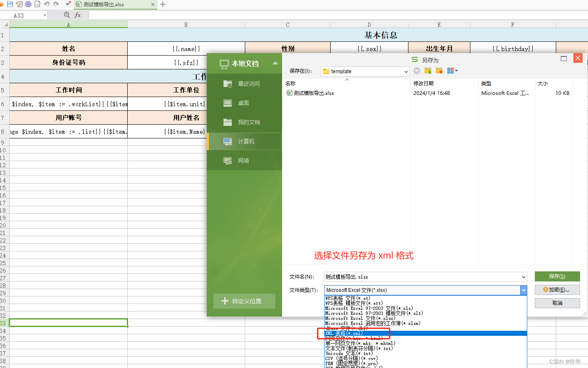Open 网络 location in dialog sidebar

coord(244,161)
